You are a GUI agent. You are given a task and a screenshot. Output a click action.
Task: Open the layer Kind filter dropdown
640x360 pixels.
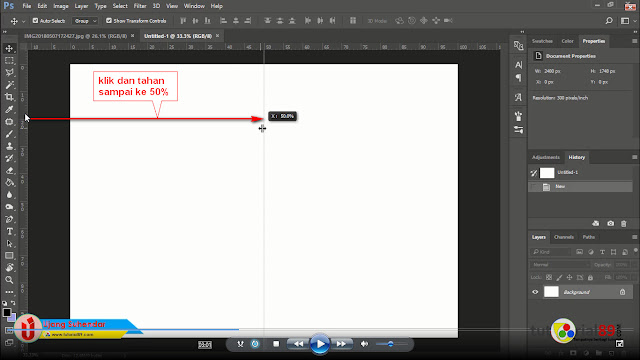coord(550,252)
